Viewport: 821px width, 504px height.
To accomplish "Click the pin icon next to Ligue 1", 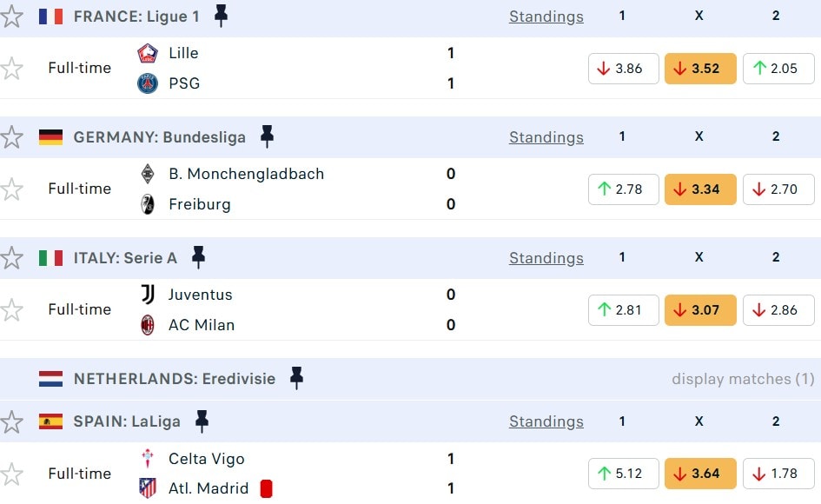I will (x=222, y=16).
